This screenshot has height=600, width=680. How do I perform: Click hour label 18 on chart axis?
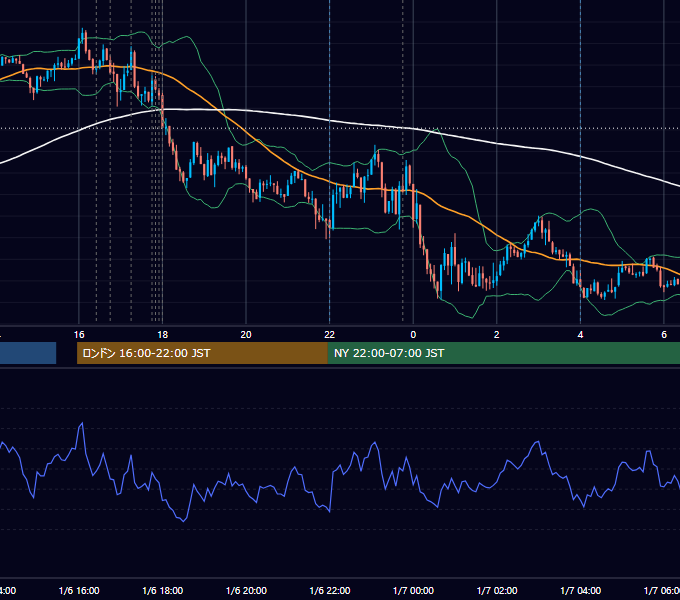pos(163,335)
